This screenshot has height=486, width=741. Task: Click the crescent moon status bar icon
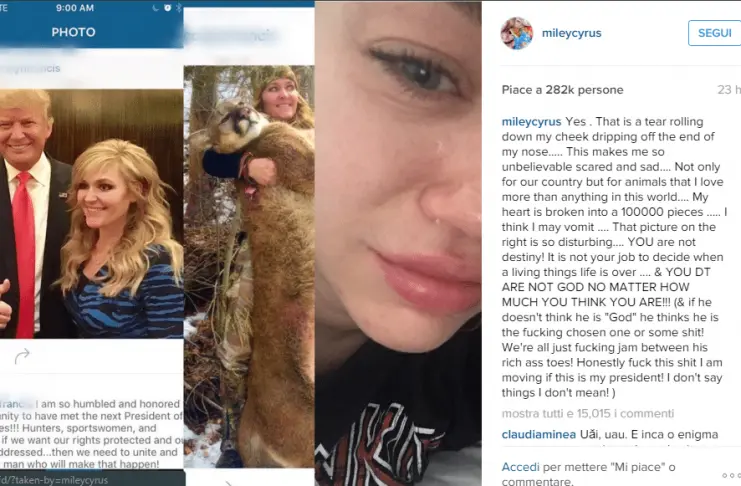pos(155,8)
